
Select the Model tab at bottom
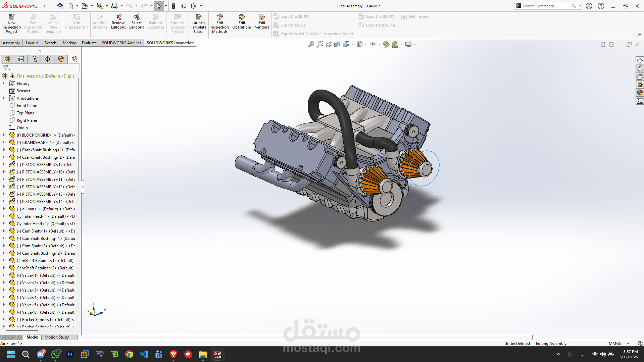[32, 337]
